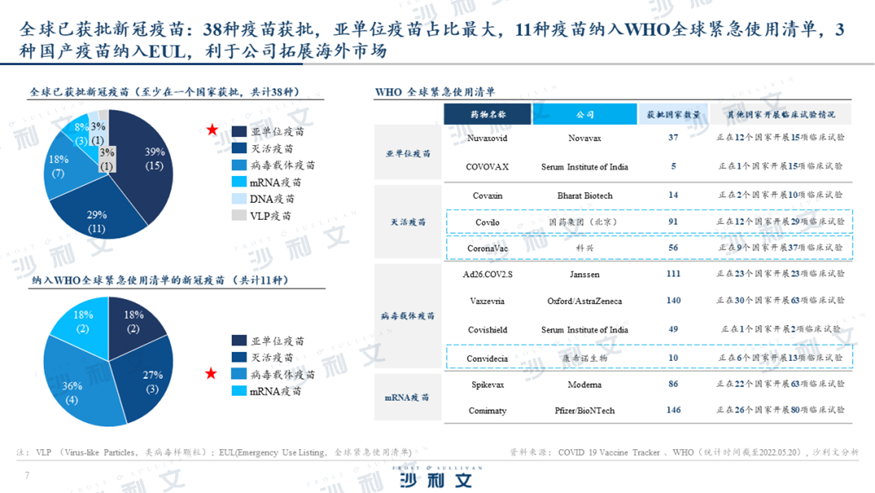The width and height of the screenshot is (875, 493).
Task: Click the Moderna company cell
Action: click(x=584, y=385)
